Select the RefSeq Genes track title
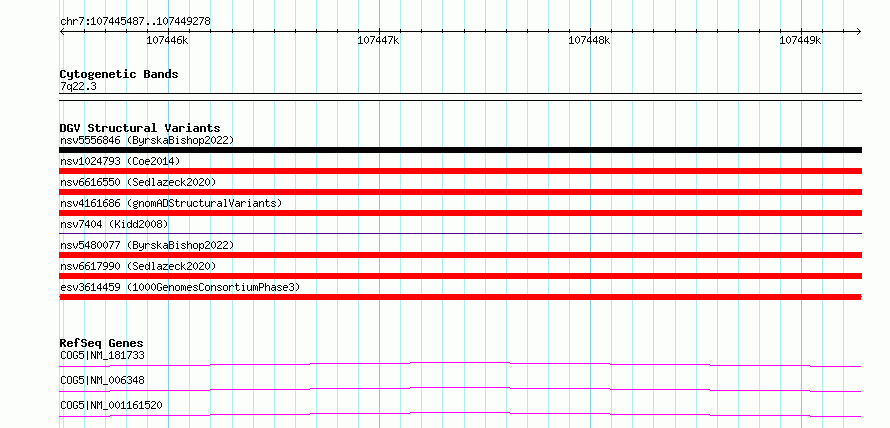Image resolution: width=890 pixels, height=428 pixels. point(102,343)
